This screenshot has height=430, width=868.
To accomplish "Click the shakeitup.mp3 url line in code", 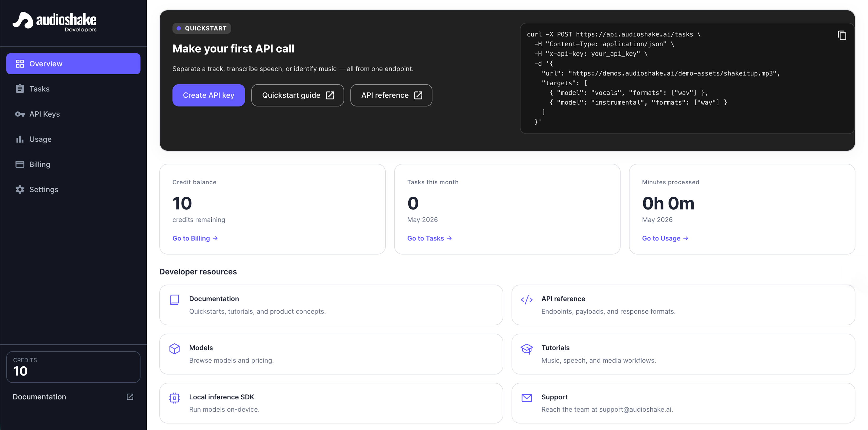I will (661, 73).
